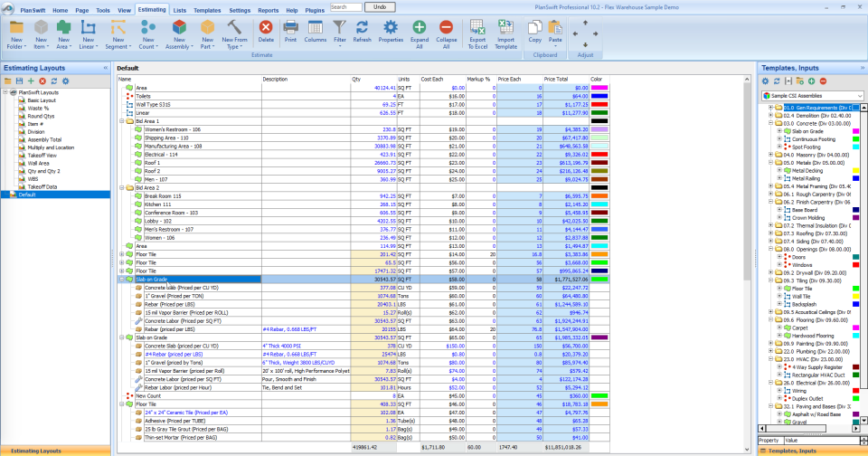The width and height of the screenshot is (868, 456).
Task: Click red color swatch of Wall Type S315
Action: [599, 104]
